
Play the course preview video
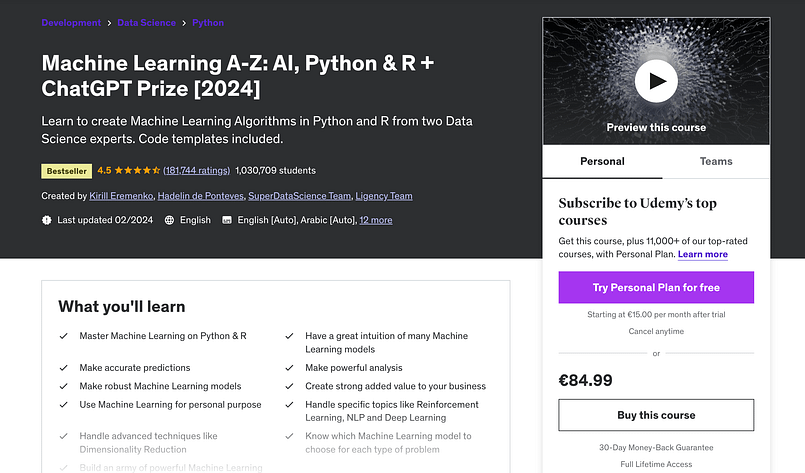656,81
